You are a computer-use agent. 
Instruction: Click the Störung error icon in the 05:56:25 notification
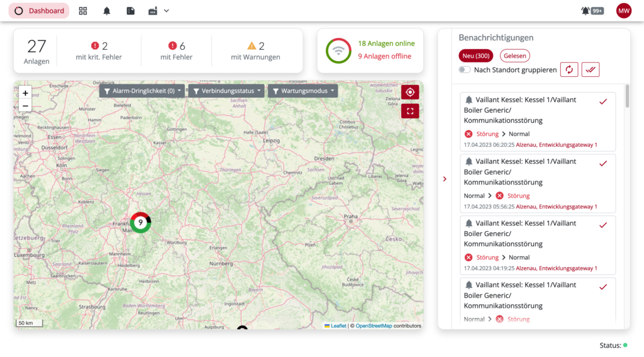(499, 195)
